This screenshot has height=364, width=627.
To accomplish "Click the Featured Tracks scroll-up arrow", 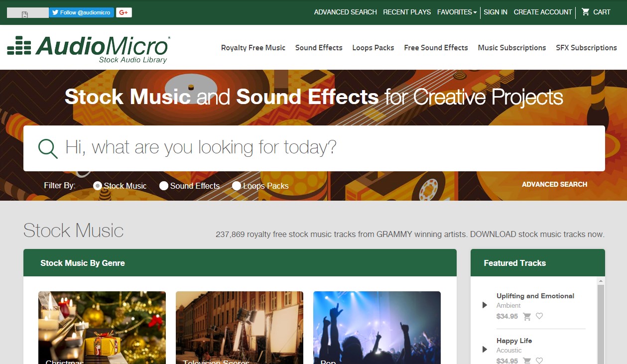I will coord(601,281).
